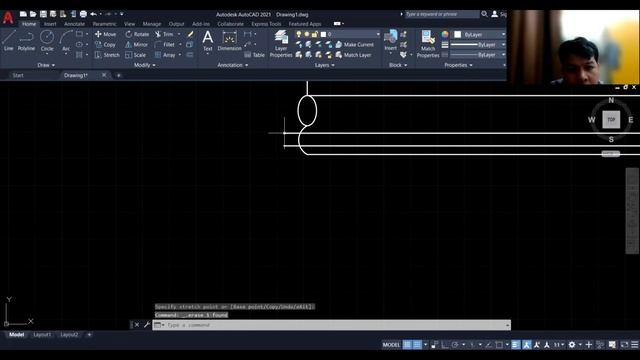
Task: Open a new drawing tab with plus
Action: point(119,76)
